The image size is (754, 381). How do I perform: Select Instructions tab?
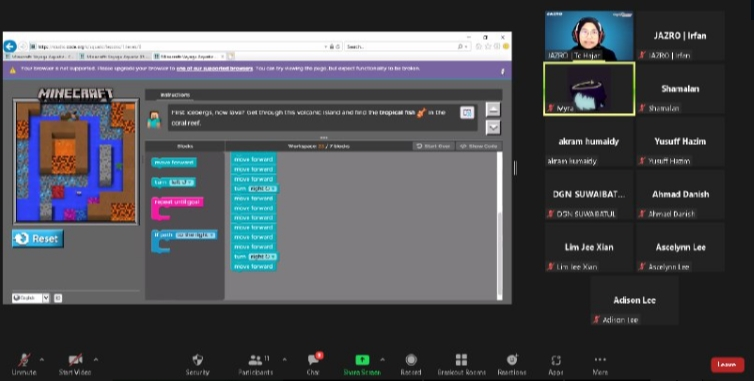coord(175,95)
